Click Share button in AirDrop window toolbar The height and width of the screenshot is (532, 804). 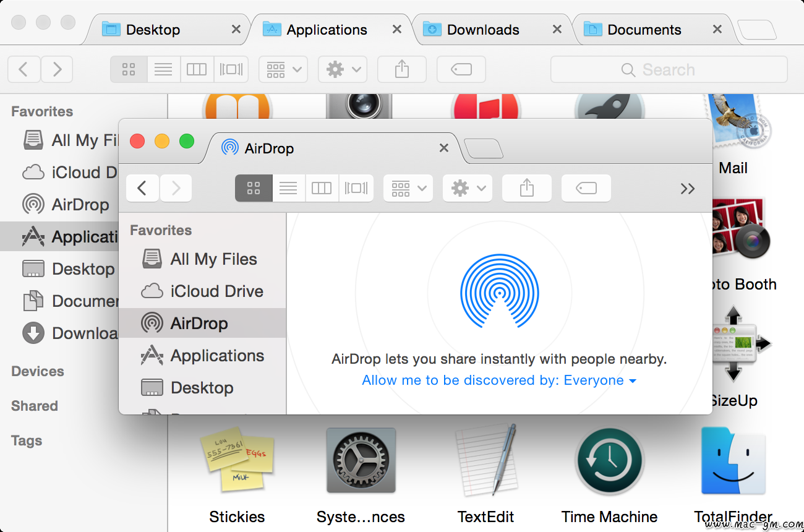click(527, 188)
